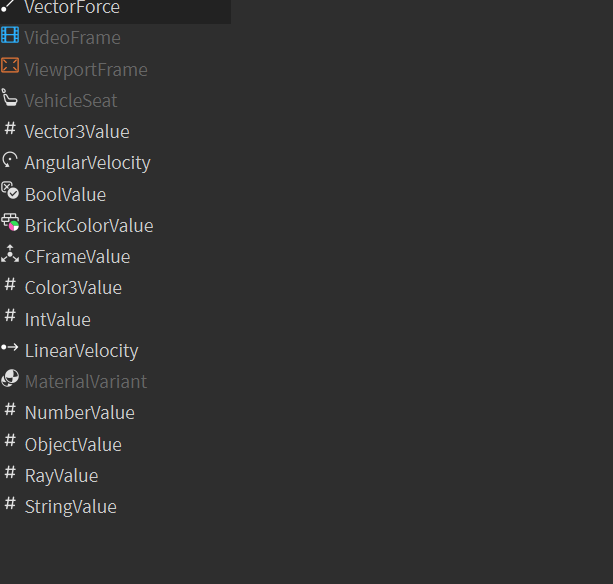This screenshot has height=584, width=613.
Task: Click the ViewportFrame icon
Action: [10, 67]
